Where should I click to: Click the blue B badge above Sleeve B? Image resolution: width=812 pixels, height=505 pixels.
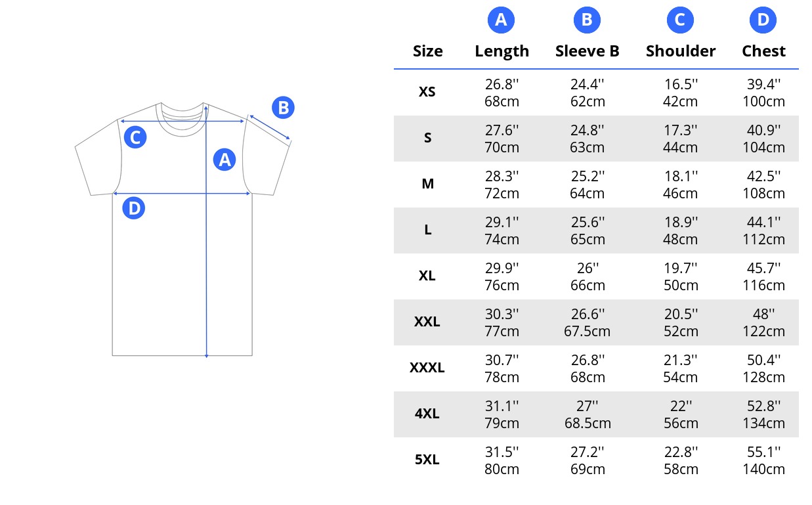point(587,20)
